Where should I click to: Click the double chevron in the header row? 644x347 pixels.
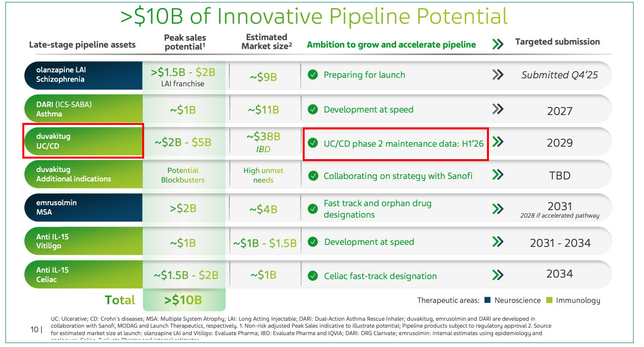point(498,44)
